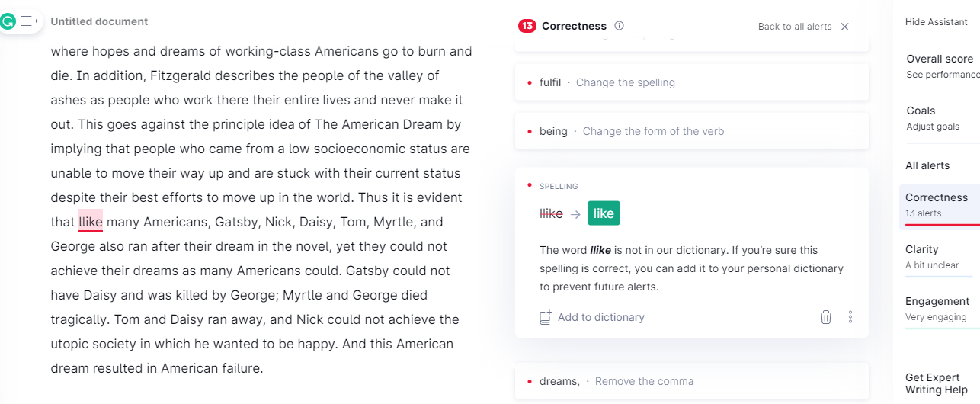This screenshot has height=404, width=980.
Task: Select the Clarity category tab
Action: pyautogui.click(x=940, y=257)
